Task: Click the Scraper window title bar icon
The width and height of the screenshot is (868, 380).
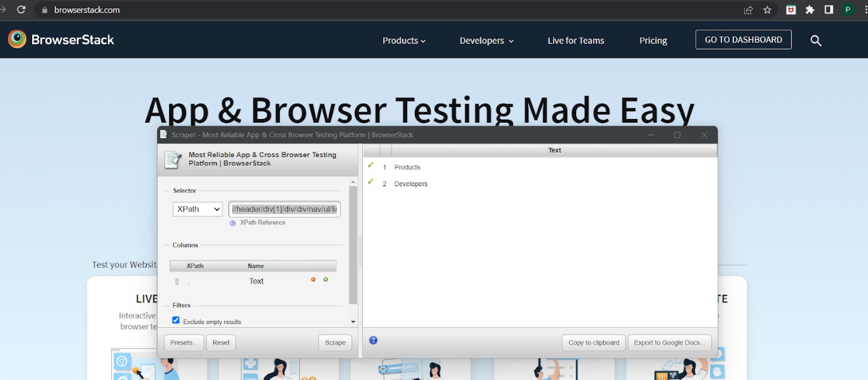Action: [164, 135]
